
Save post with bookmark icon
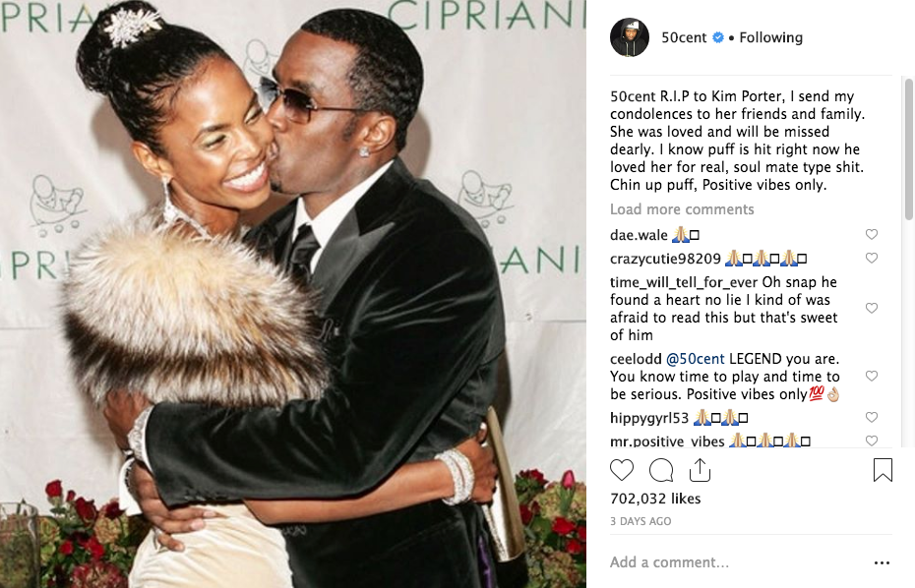[x=883, y=470]
